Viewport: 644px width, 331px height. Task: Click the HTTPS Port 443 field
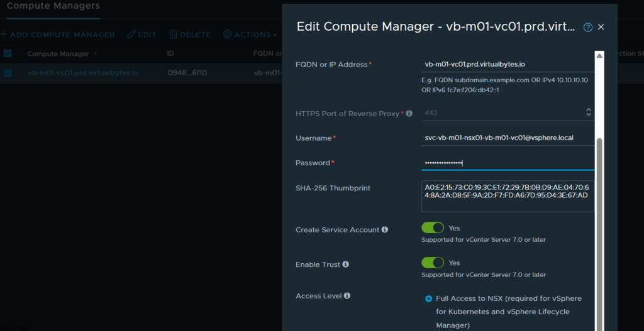[508, 113]
